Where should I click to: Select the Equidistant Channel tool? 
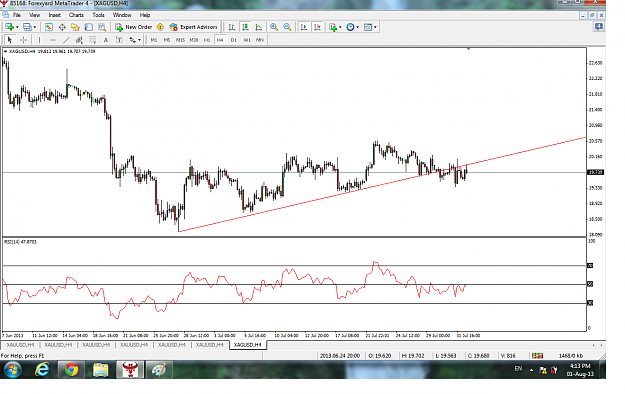(x=79, y=39)
